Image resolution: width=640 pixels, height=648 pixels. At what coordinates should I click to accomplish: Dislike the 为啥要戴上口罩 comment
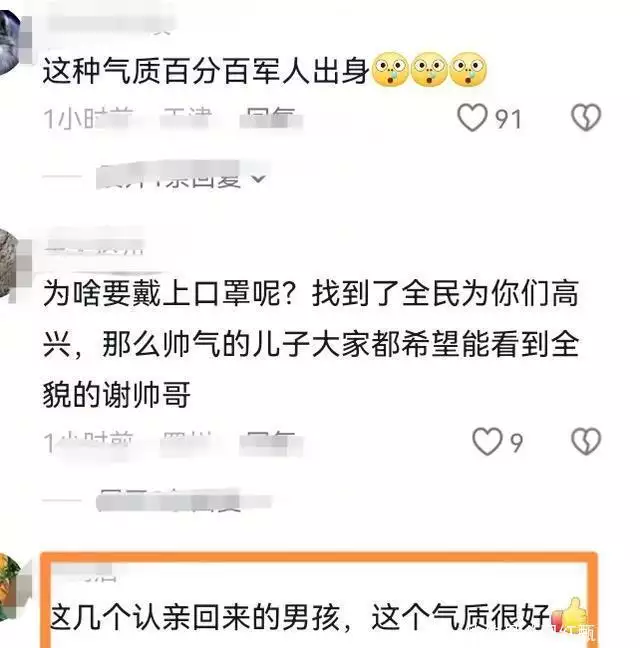[x=586, y=442]
